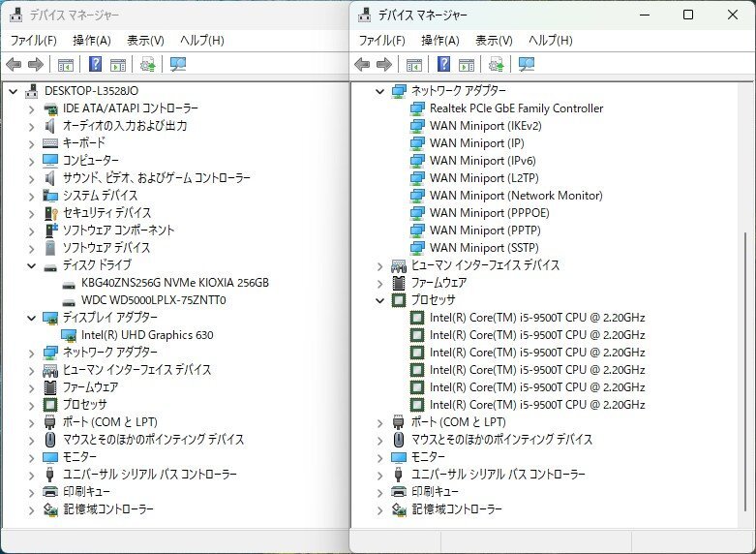
Task: Expand 記憶域コントローラー in right window
Action: [379, 509]
